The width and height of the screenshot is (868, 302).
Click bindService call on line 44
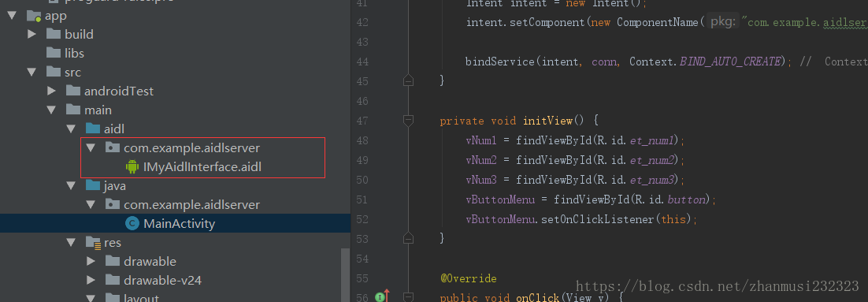500,62
